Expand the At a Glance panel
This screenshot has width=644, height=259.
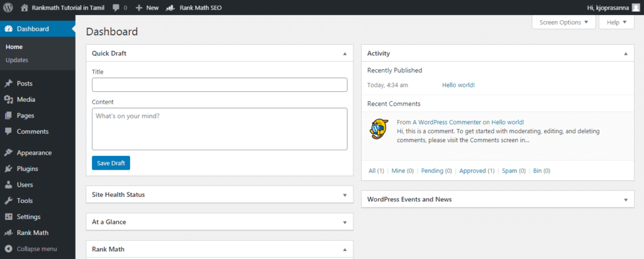(x=345, y=222)
